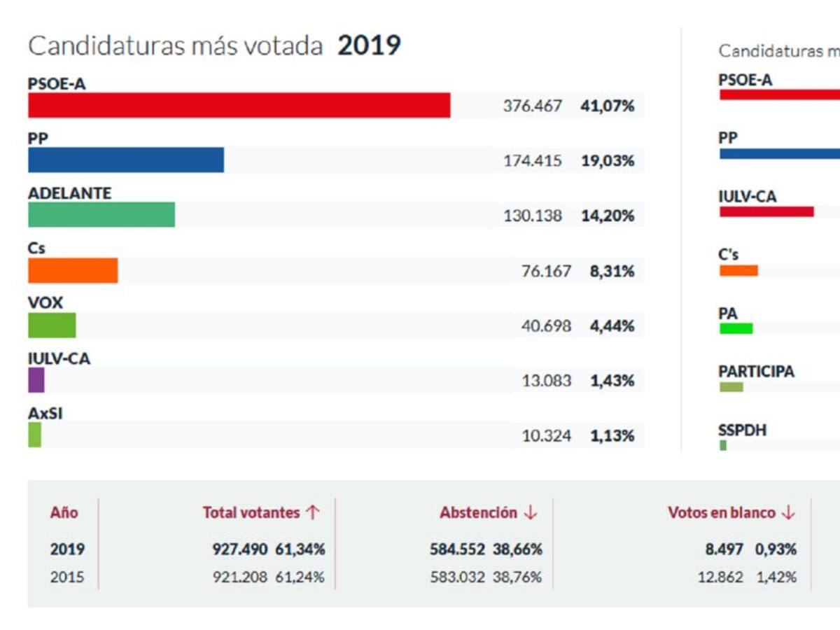Select the red PSOE-A bar for 2019

(239, 105)
